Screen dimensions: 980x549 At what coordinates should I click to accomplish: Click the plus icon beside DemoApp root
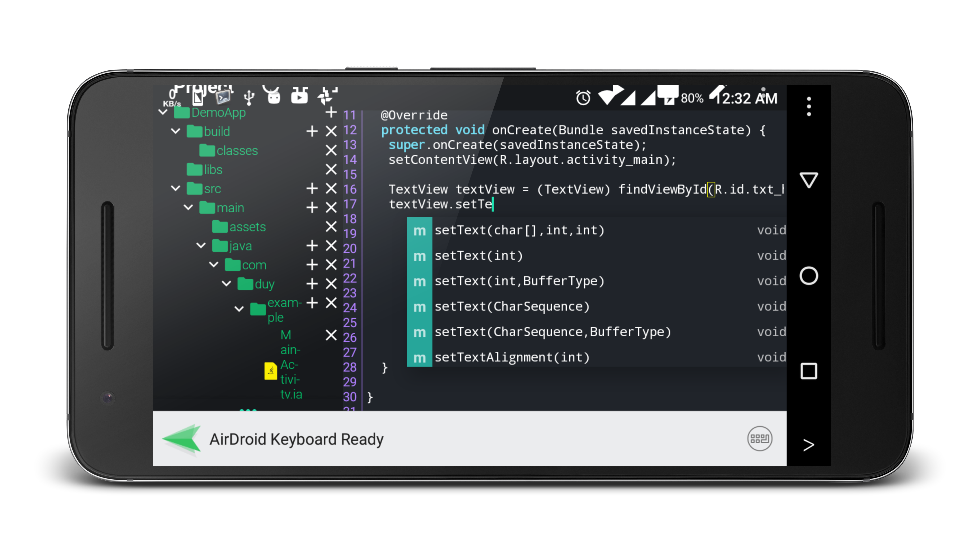pos(331,112)
